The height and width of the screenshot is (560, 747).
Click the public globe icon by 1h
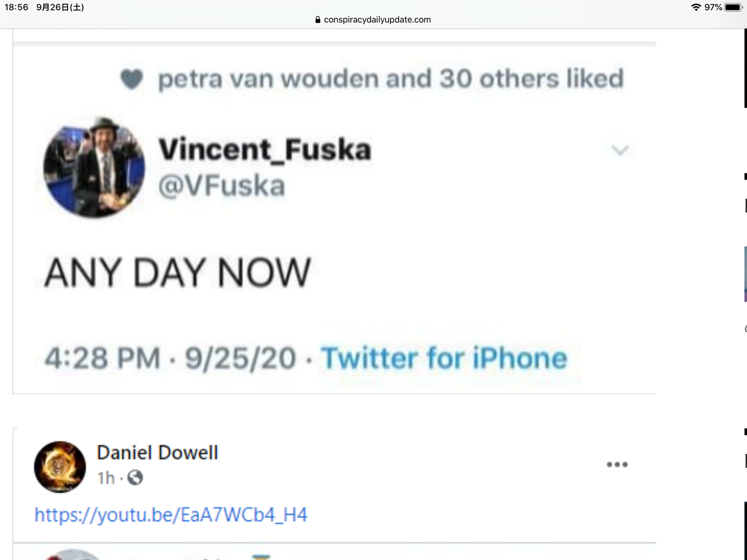click(135, 478)
